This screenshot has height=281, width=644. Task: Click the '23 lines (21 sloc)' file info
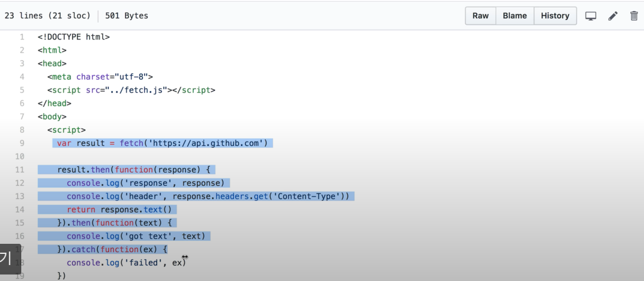[47, 15]
